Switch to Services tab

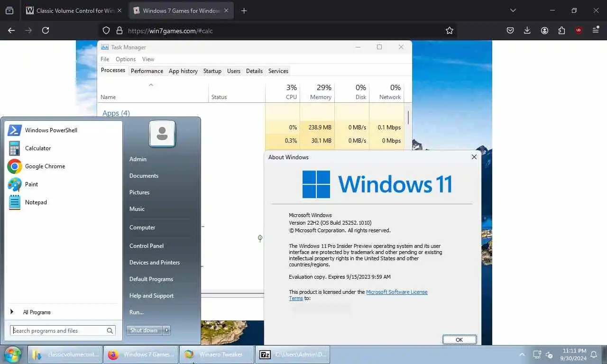278,71
